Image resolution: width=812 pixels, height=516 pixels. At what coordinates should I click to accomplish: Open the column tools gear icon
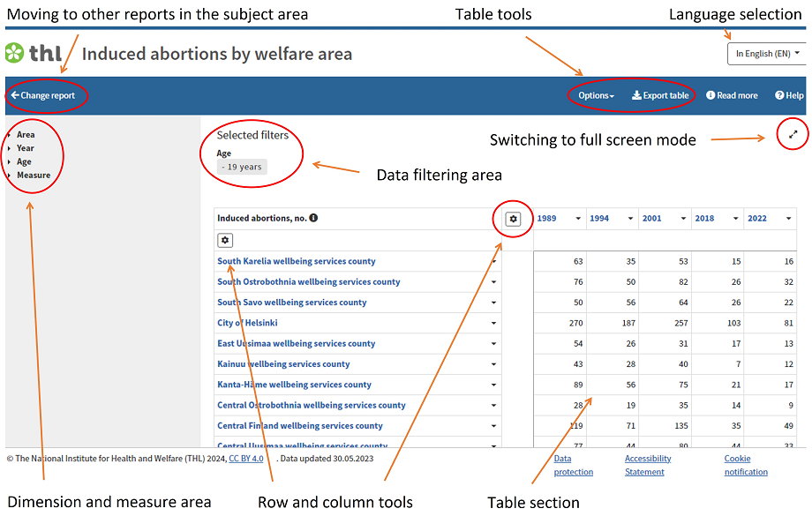(512, 218)
